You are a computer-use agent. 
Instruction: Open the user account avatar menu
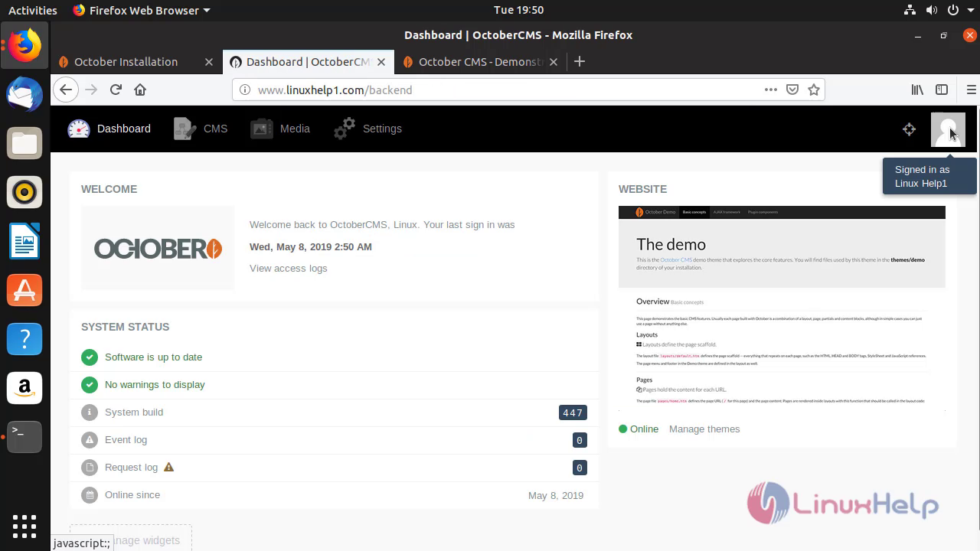pos(948,129)
